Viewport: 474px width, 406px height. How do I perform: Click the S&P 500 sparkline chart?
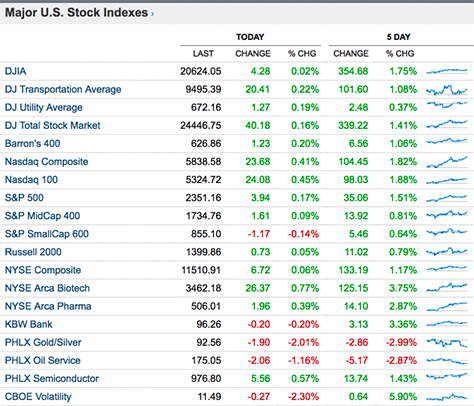[x=447, y=198]
